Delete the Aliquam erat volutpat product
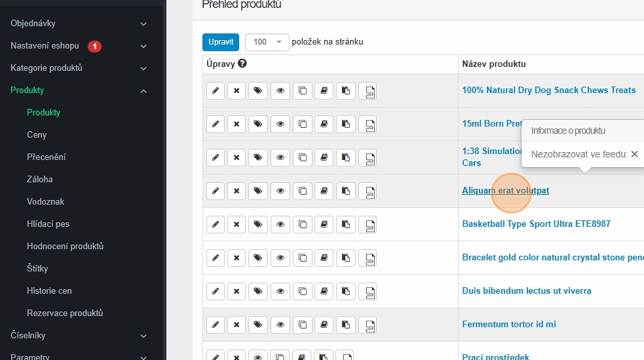The image size is (644, 360). [x=237, y=191]
